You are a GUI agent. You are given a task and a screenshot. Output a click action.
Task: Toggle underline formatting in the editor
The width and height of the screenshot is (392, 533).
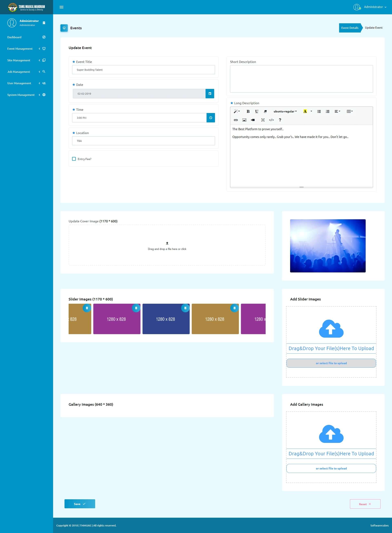click(x=256, y=111)
